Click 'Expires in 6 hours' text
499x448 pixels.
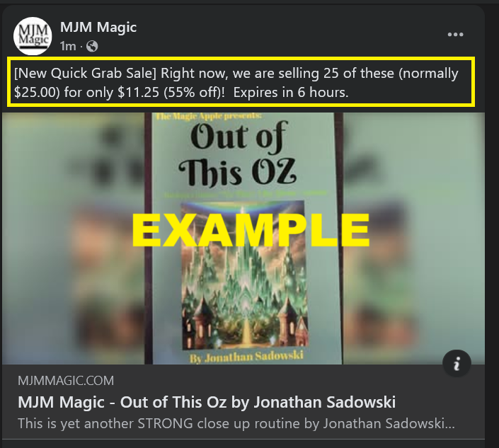(291, 93)
